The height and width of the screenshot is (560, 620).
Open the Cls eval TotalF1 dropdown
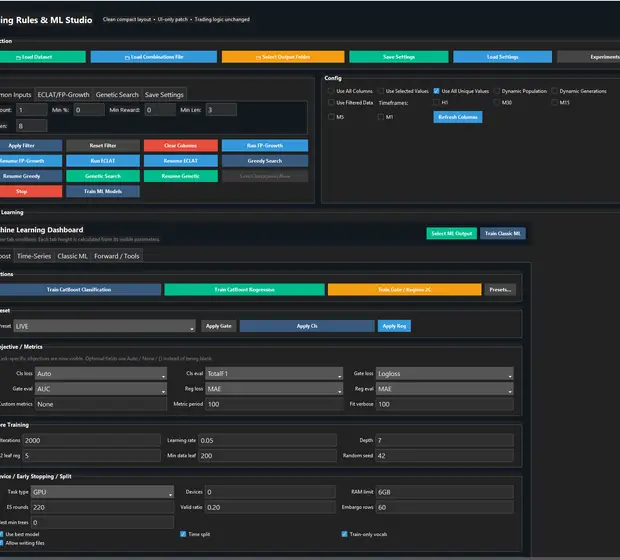(274, 374)
